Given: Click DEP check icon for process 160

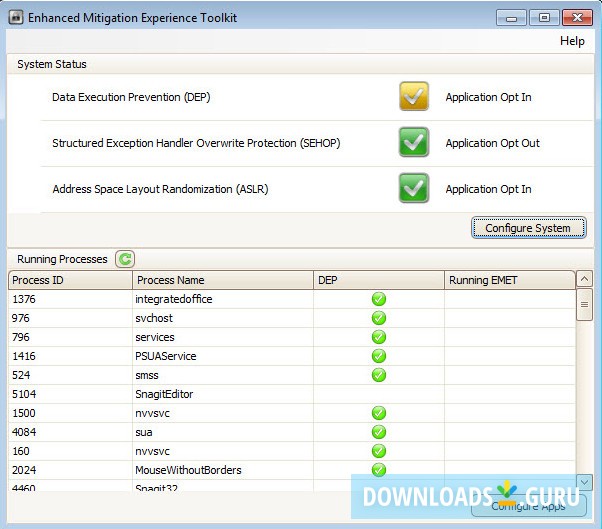Looking at the screenshot, I should [379, 451].
